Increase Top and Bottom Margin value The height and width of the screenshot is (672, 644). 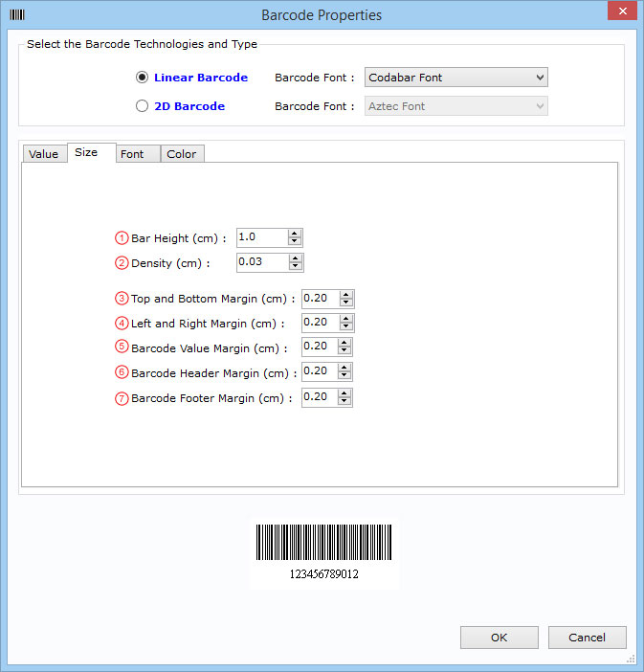(346, 295)
